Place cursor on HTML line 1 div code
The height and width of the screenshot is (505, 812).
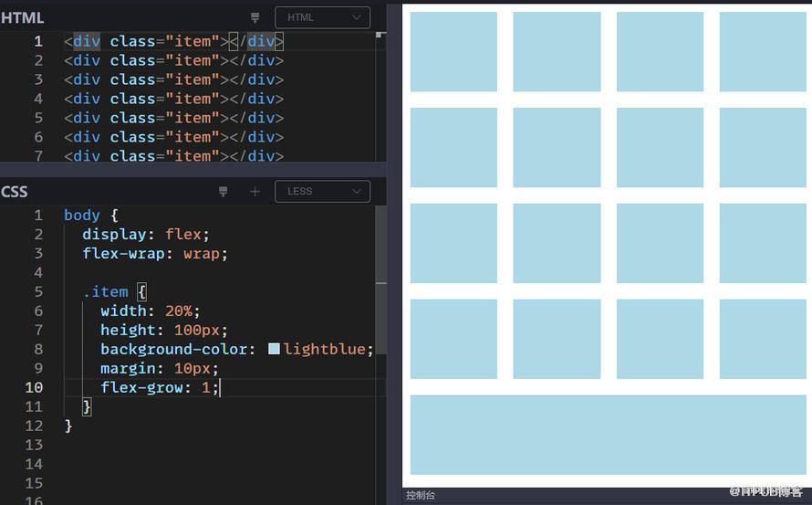click(173, 41)
